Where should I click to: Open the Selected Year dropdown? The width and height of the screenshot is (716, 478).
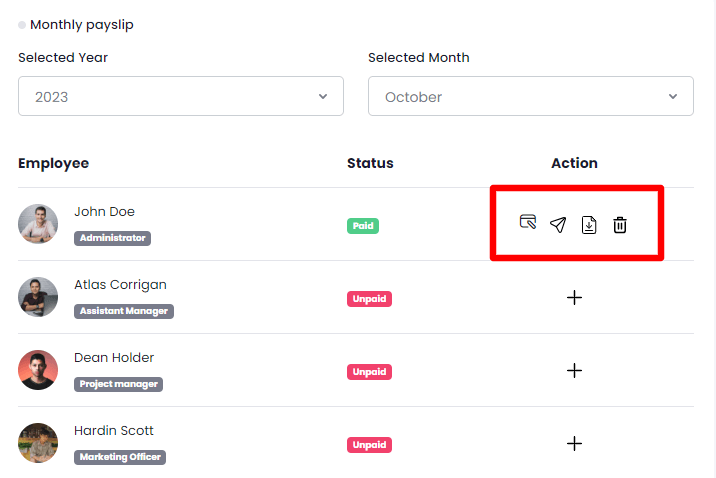(x=180, y=97)
